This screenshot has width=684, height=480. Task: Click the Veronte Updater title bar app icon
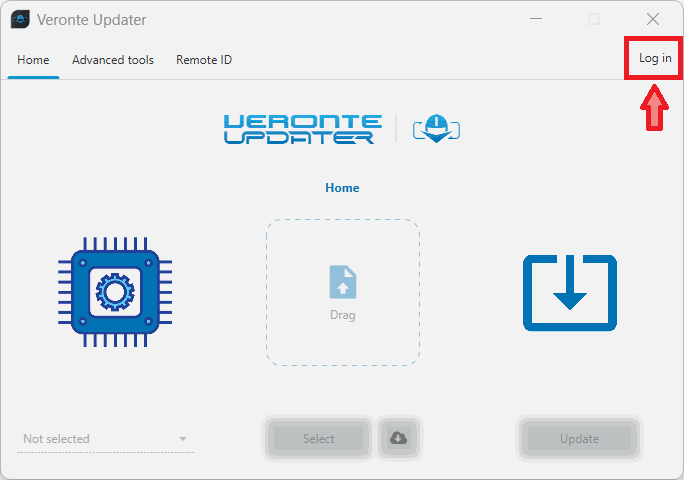[x=20, y=19]
